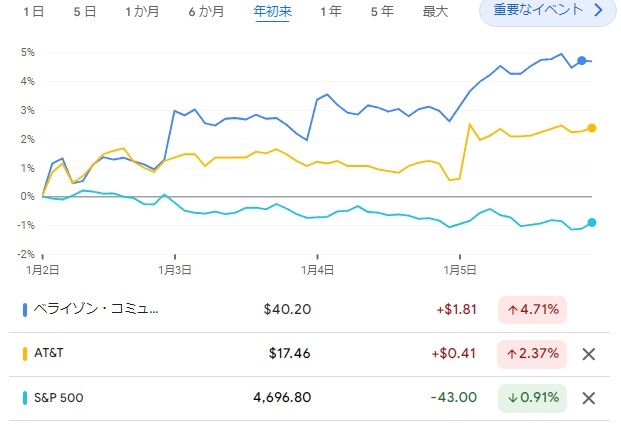The height and width of the screenshot is (428, 621).
Task: Remove S&P 500 comparison with X icon
Action: (589, 398)
